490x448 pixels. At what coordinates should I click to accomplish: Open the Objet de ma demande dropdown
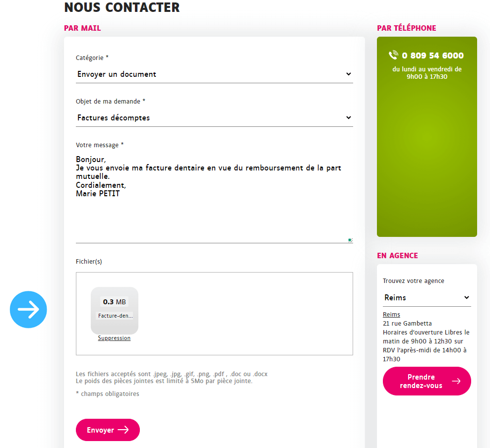214,117
